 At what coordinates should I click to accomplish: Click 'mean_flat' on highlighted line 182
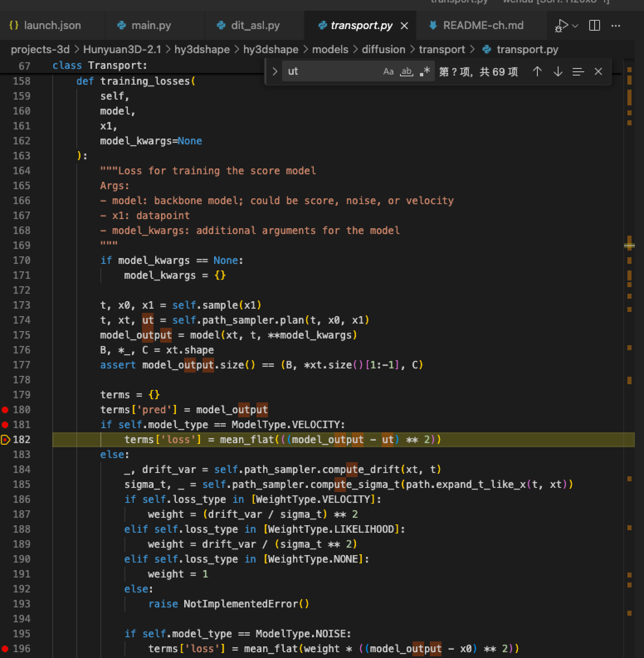pyautogui.click(x=246, y=440)
